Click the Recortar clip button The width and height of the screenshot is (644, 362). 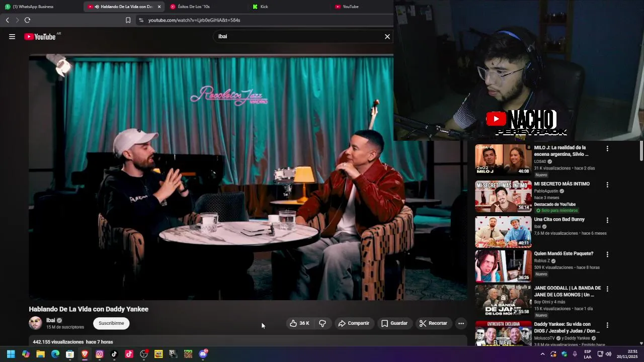[x=433, y=323]
